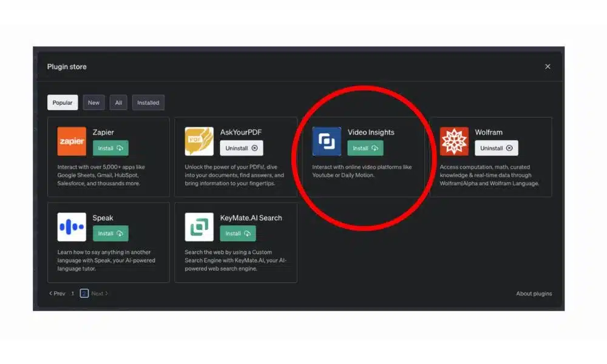Click the "Access computation, math, curated knowledge" description

pyautogui.click(x=489, y=175)
